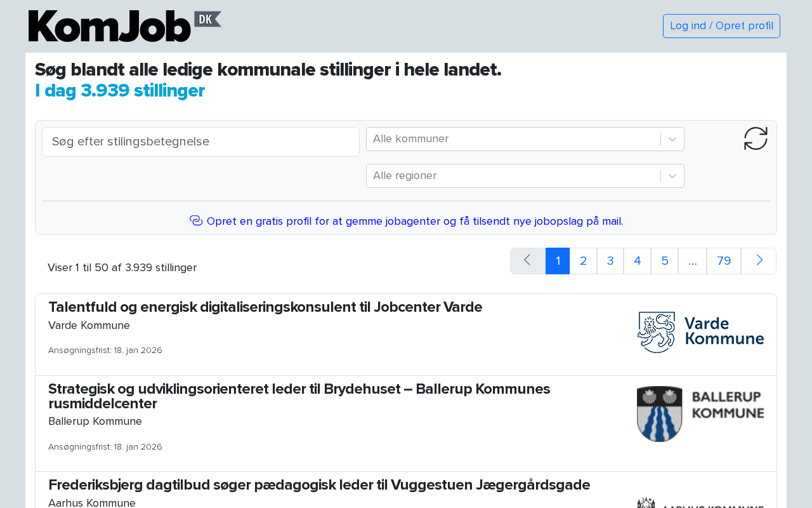The image size is (812, 508).
Task: Open the Brydehuset leder job posting
Action: pos(299,396)
